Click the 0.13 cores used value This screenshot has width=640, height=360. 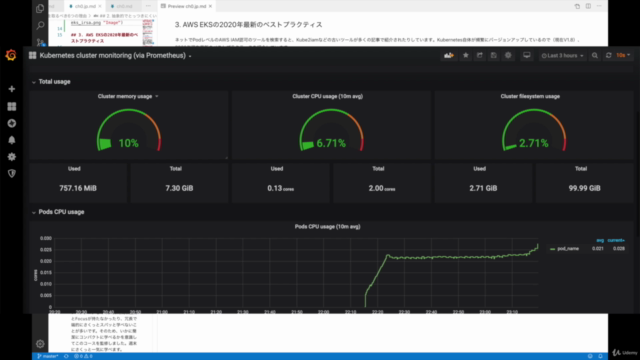point(280,188)
